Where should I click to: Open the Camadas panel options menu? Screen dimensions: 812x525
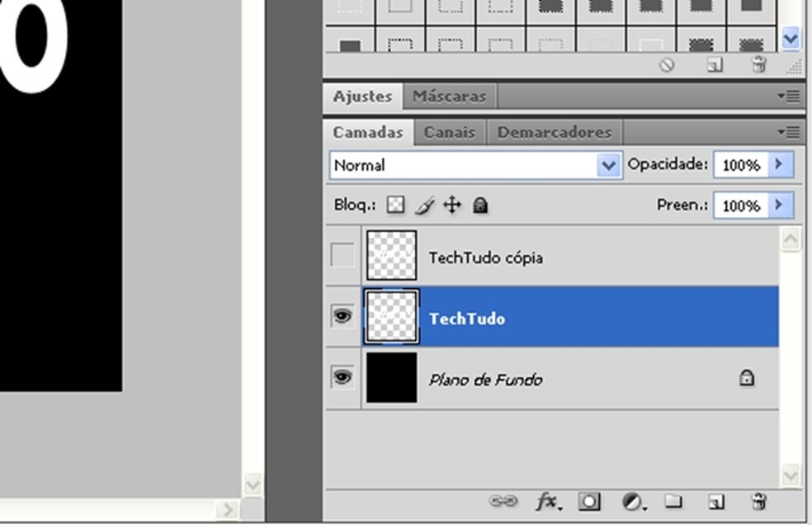pyautogui.click(x=789, y=133)
